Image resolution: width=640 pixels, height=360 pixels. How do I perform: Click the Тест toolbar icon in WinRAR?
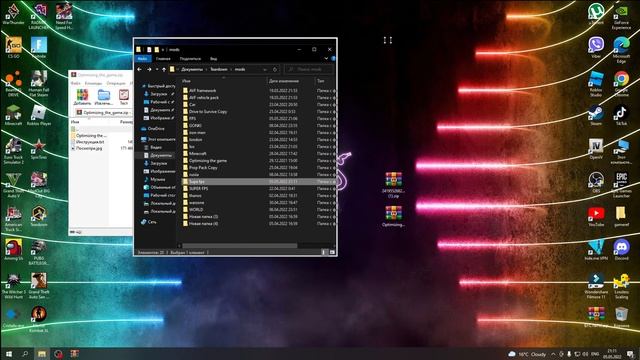(x=124, y=97)
